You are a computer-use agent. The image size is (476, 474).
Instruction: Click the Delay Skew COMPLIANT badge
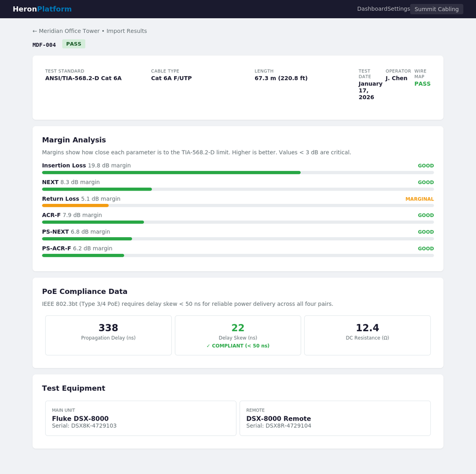pos(238,345)
